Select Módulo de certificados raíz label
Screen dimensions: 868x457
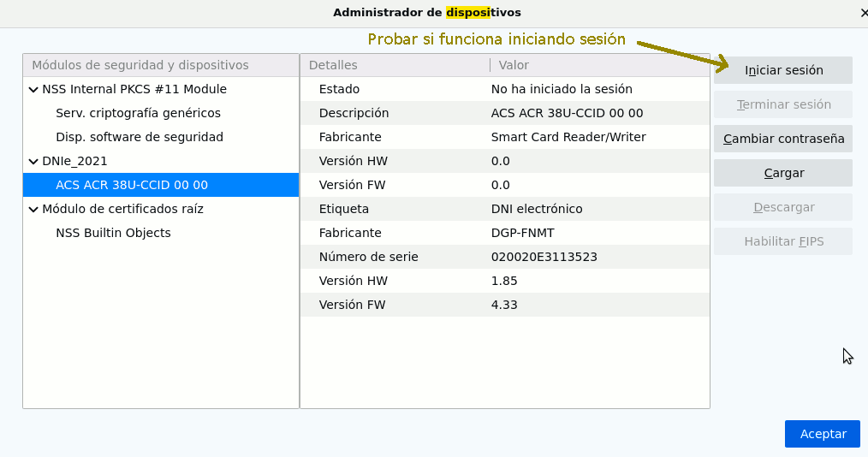(123, 209)
